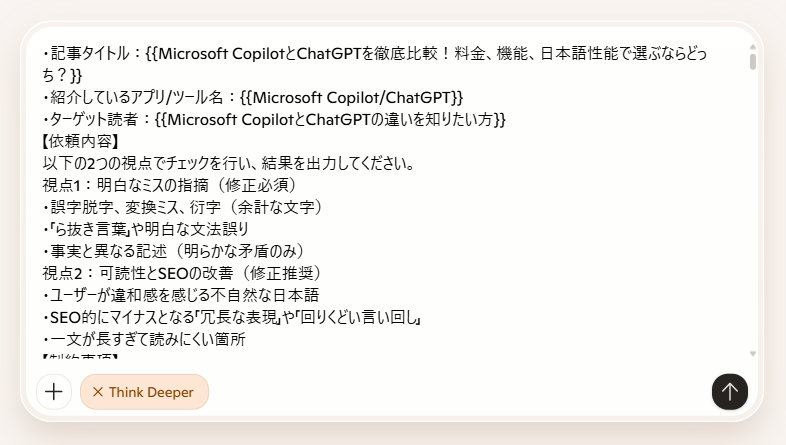Click the 「ら抜き言葉」 line of the prompt
Viewport: 786px width, 445px height.
(x=146, y=230)
